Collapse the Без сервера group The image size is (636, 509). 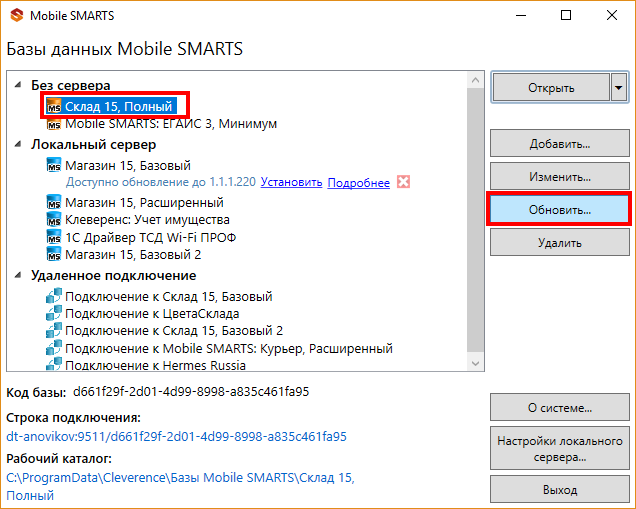click(18, 85)
